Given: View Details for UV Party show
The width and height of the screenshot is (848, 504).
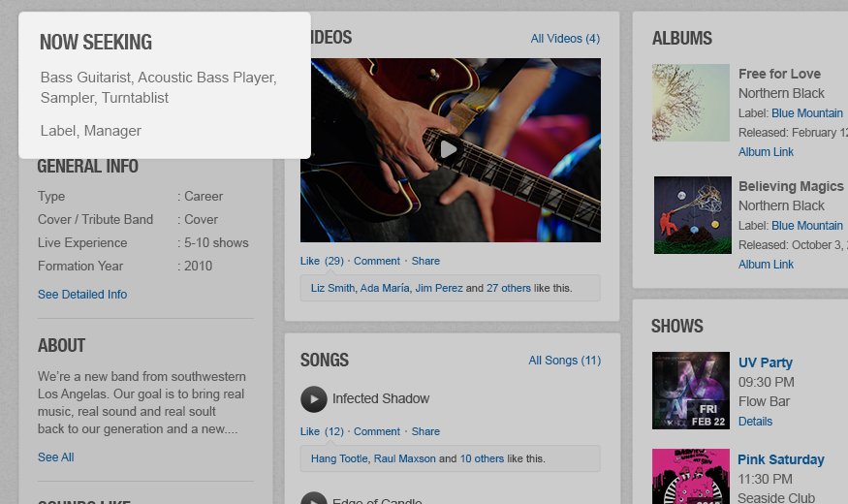Looking at the screenshot, I should click(756, 422).
